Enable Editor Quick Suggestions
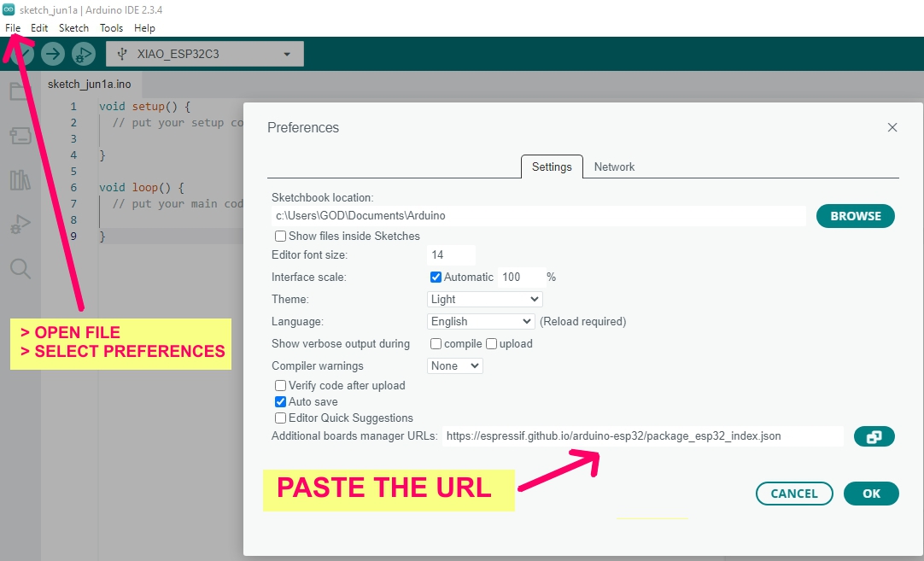This screenshot has width=924, height=561. point(280,418)
